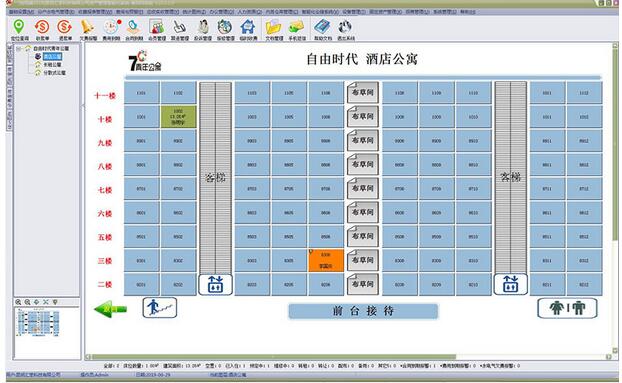Viewport: 622px width, 383px height.
Task: Click the 布草间 box on the 十一楼 row
Action: pyautogui.click(x=363, y=93)
